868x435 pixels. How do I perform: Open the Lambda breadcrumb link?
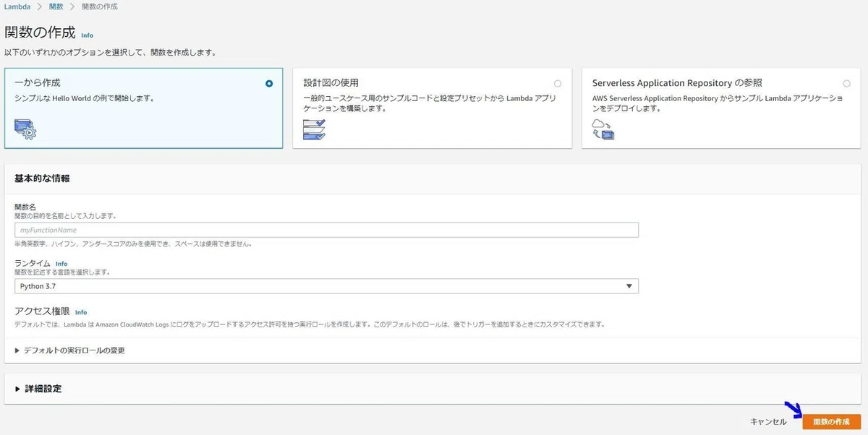pos(17,7)
